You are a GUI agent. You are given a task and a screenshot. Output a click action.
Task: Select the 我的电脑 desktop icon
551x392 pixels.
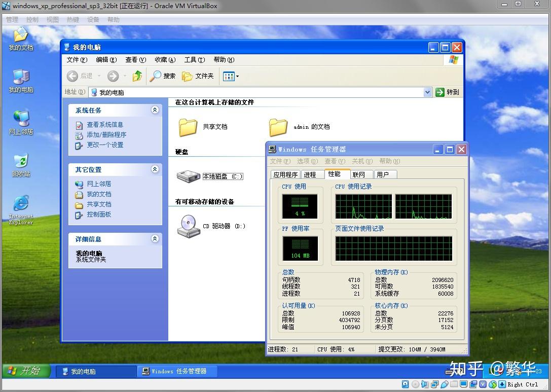pyautogui.click(x=21, y=81)
